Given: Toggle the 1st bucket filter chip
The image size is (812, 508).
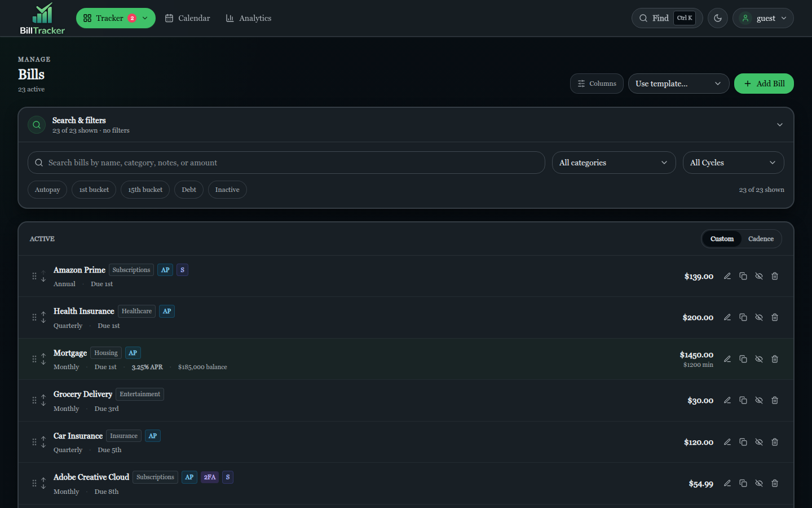Looking at the screenshot, I should (x=94, y=190).
